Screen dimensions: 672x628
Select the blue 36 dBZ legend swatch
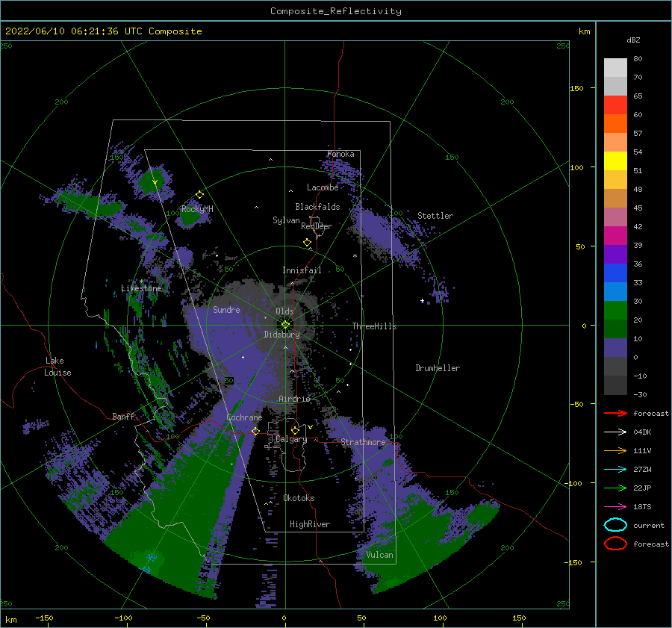[615, 273]
